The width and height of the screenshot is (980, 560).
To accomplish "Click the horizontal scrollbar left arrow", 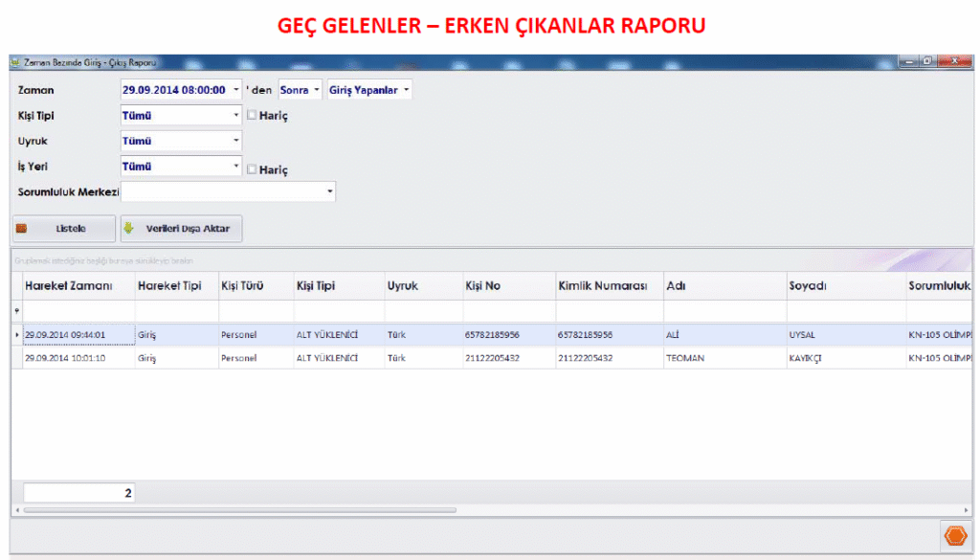I will coord(16,510).
